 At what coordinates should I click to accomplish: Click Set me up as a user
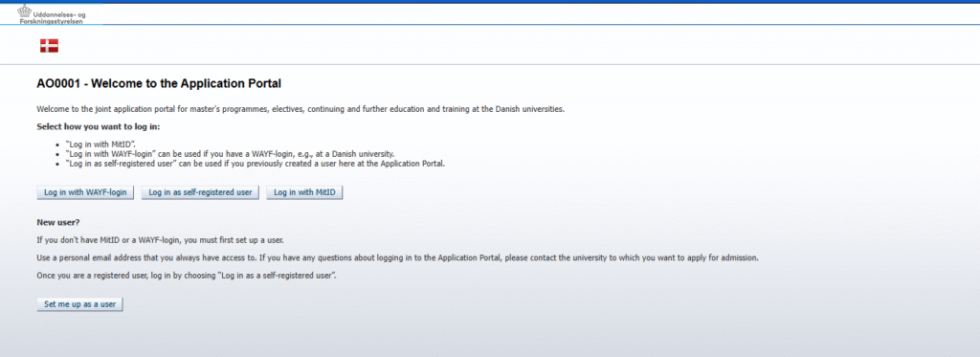[x=80, y=304]
